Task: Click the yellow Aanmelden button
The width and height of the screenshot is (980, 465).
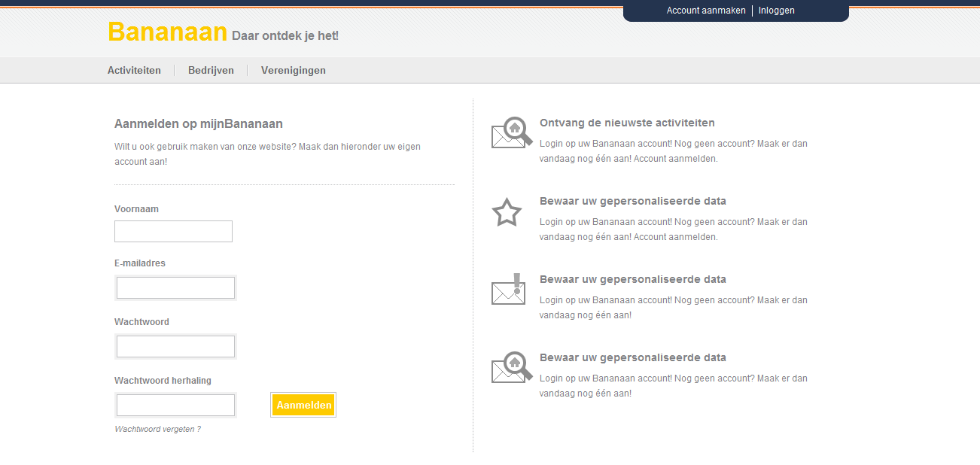Action: (x=303, y=405)
